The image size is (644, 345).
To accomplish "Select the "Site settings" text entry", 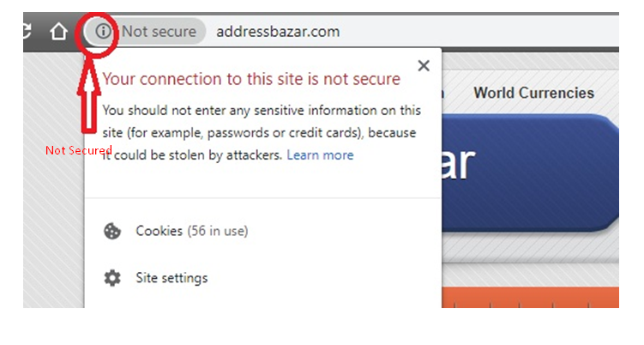I will pos(172,278).
